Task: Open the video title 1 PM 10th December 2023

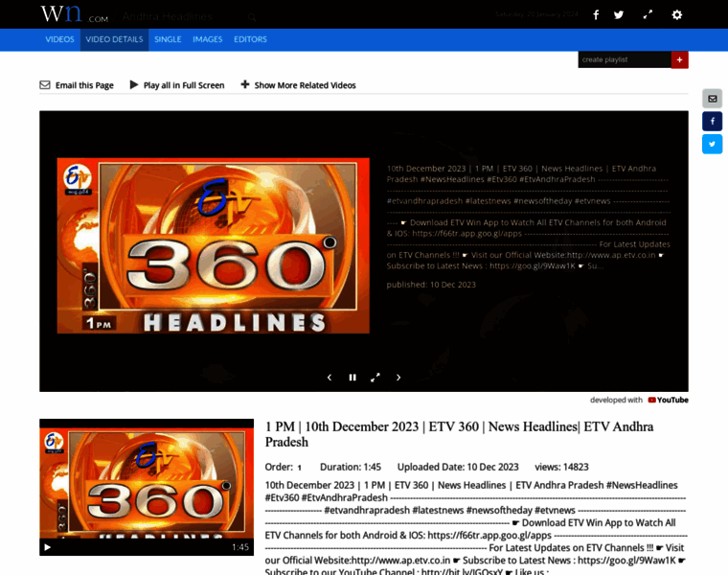Action: (x=459, y=434)
